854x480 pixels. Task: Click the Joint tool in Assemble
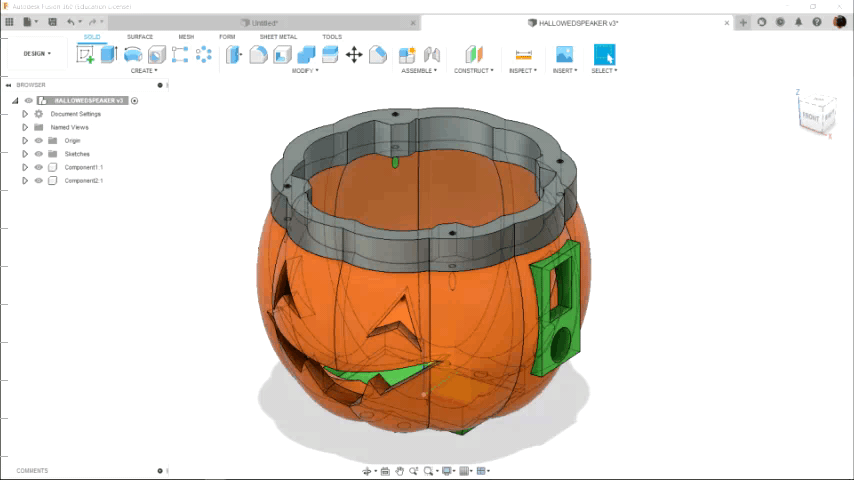point(432,55)
